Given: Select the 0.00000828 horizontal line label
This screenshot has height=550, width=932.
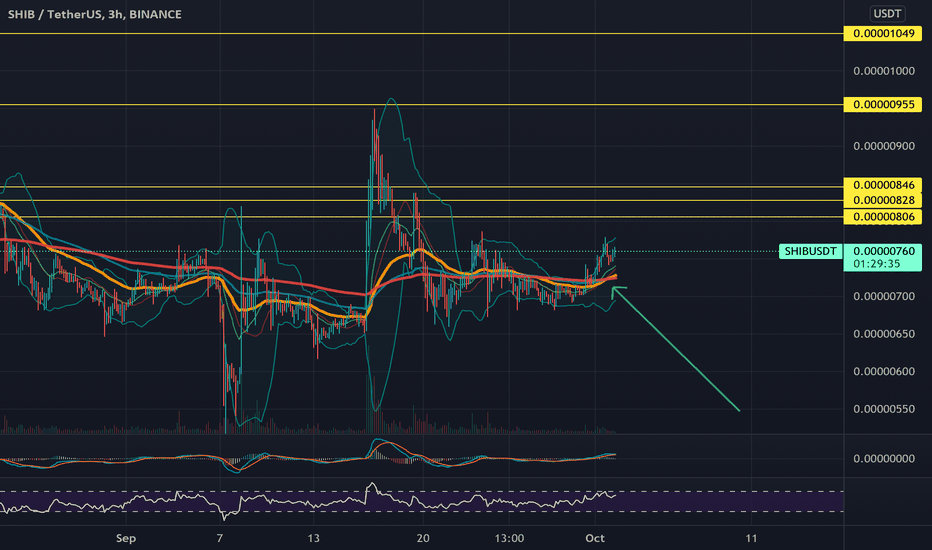Looking at the screenshot, I should tap(883, 200).
